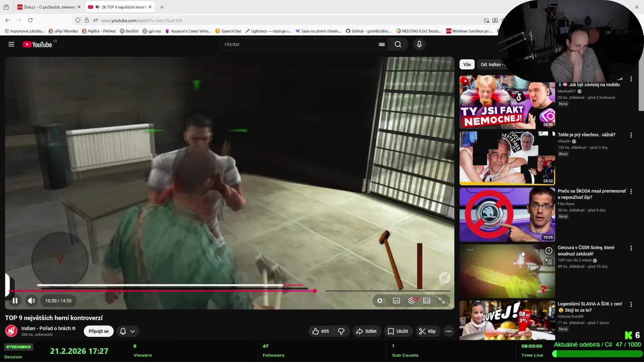Open a new browser tab
Screen dimensions: 644x362
pyautogui.click(x=162, y=7)
